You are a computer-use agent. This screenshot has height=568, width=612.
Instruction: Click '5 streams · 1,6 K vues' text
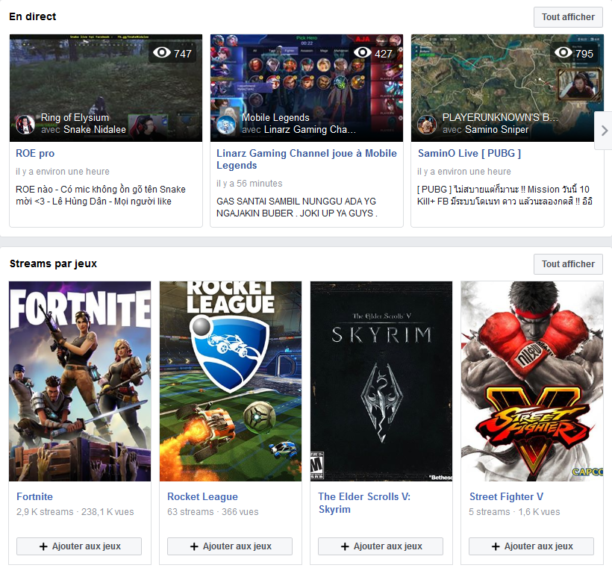pos(514,512)
